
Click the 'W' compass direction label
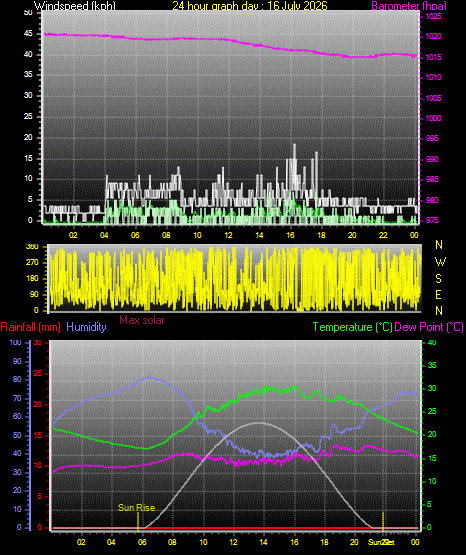(x=440, y=262)
